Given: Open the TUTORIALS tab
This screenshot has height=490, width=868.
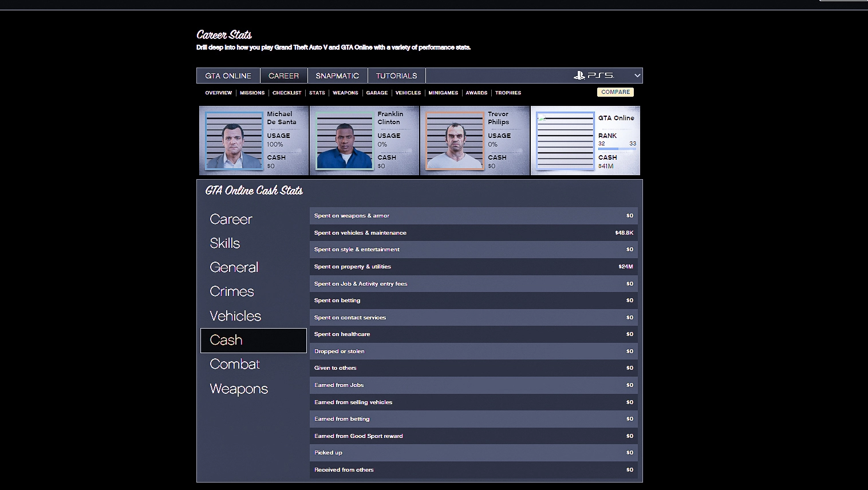Looking at the screenshot, I should coord(396,76).
